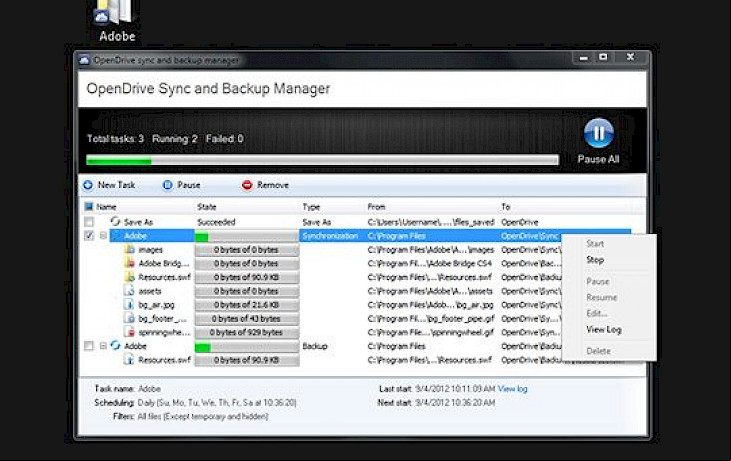Click the Succeeded state cell
This screenshot has height=461, width=731.
click(216, 222)
